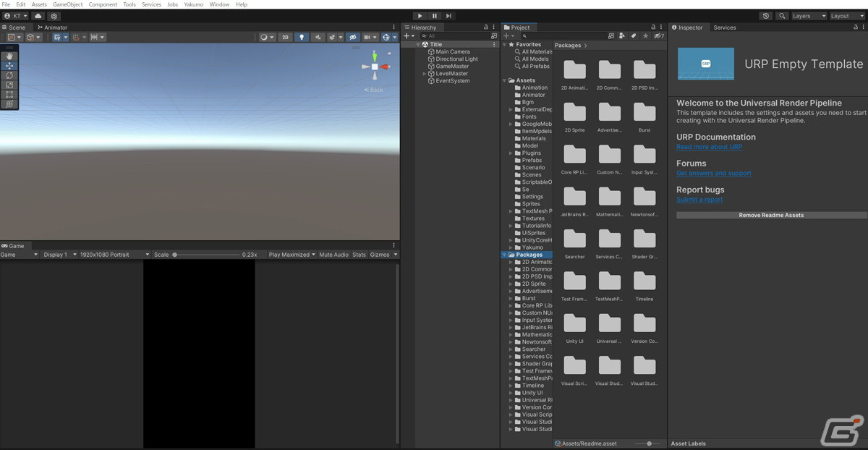
Task: Click the red X axis of gizmo
Action: [385, 67]
